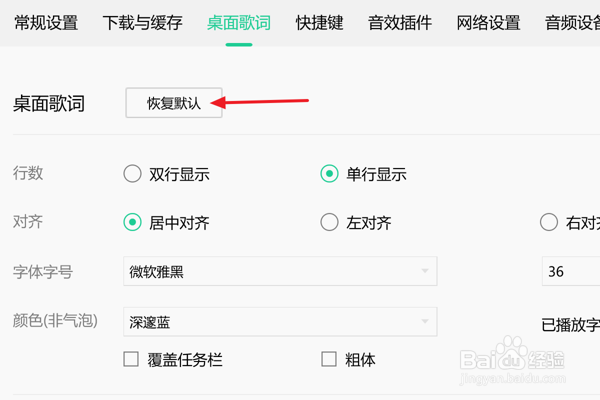This screenshot has height=400, width=600.
Task: Click the arrow of the font name dropdown
Action: click(x=425, y=271)
